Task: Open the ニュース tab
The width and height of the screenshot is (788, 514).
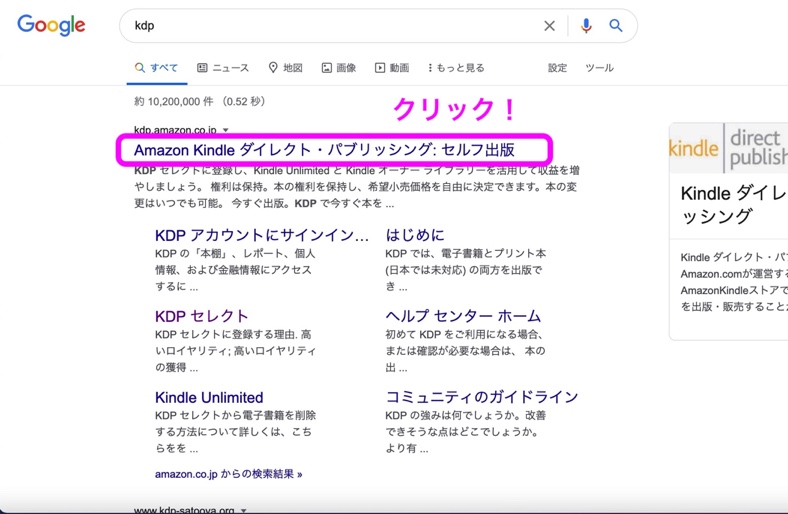Action: tap(223, 68)
